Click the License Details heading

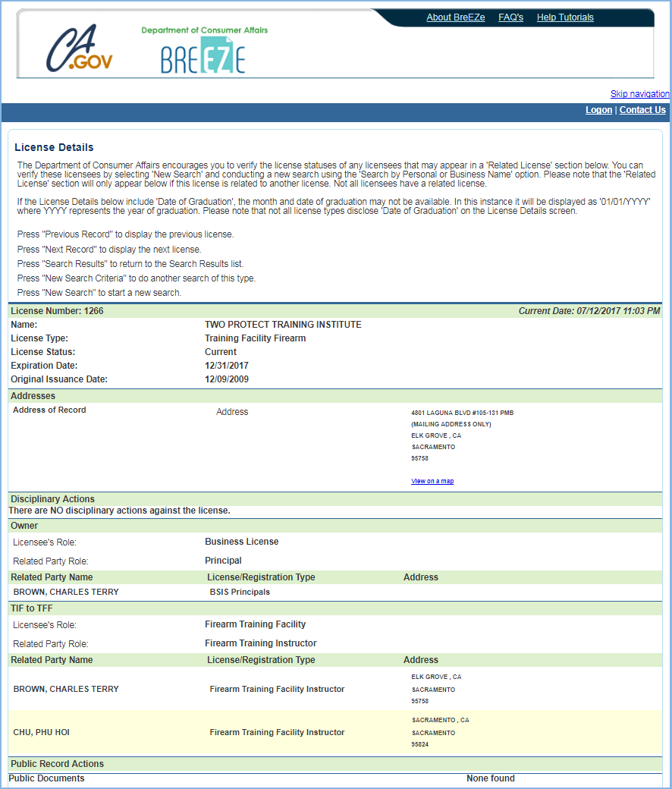point(54,147)
